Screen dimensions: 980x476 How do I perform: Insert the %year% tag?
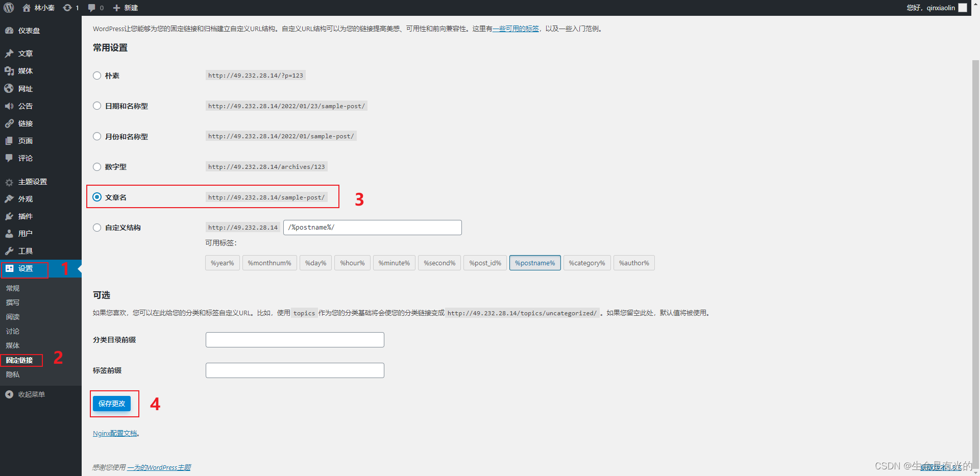click(x=223, y=263)
